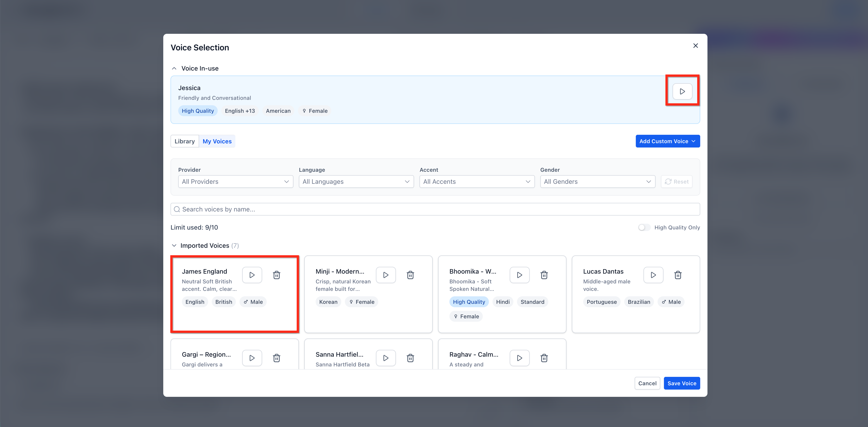Reset the voice filters
The width and height of the screenshot is (868, 427).
(x=677, y=182)
